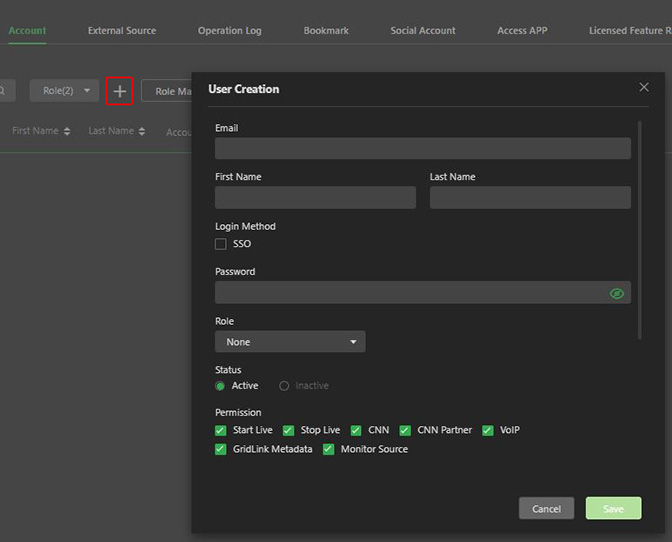Switch to the Access APP tab
The height and width of the screenshot is (542, 672).
click(x=522, y=30)
